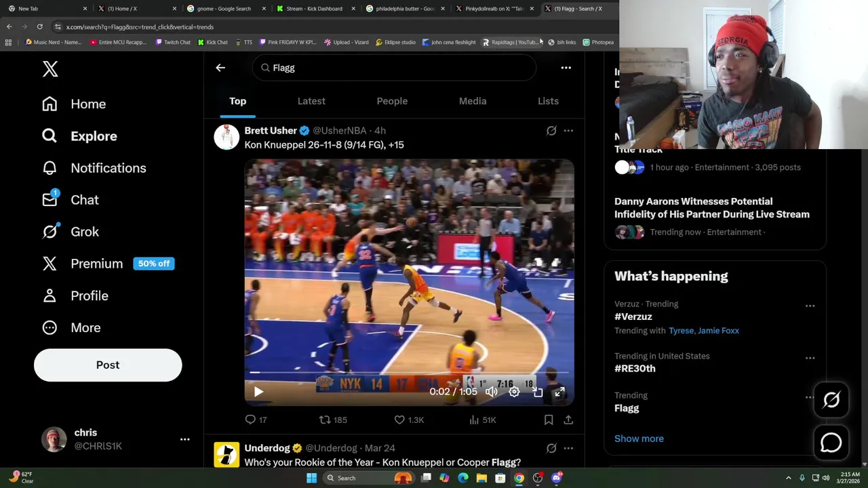
Task: Play the Knicks game video
Action: pyautogui.click(x=258, y=391)
